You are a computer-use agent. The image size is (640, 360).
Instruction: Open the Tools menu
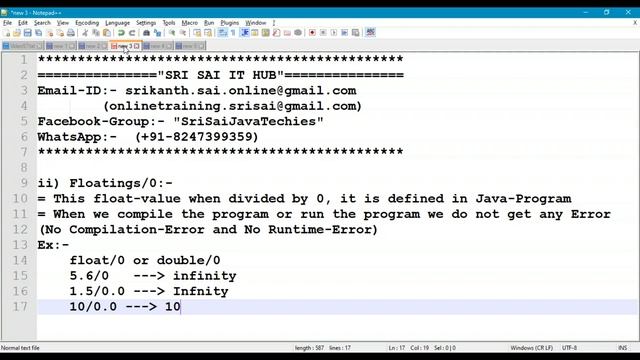click(x=169, y=23)
